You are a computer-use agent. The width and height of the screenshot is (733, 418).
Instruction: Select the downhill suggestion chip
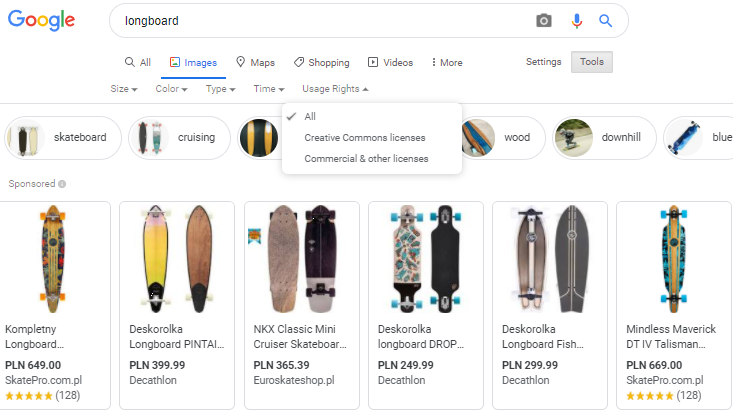604,137
